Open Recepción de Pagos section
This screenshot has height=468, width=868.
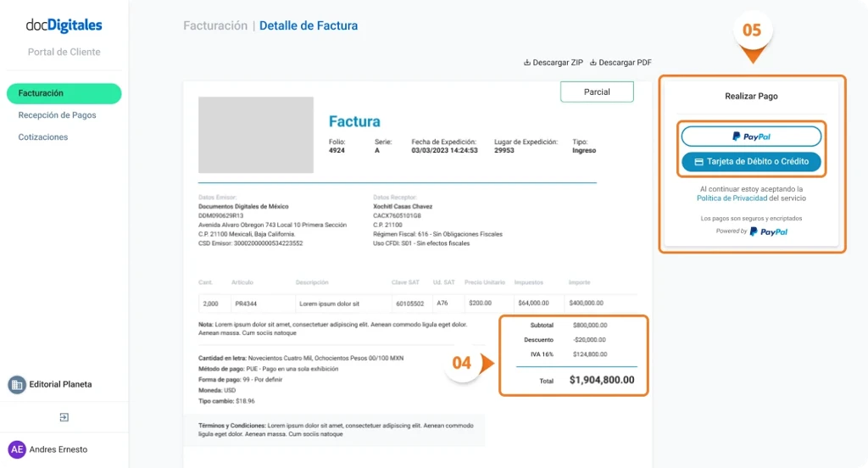pyautogui.click(x=57, y=115)
